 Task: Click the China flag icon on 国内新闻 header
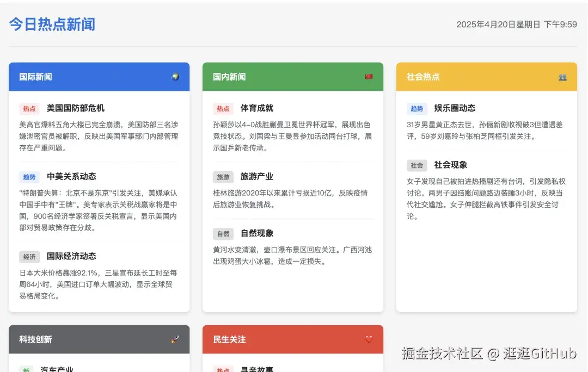[x=369, y=77]
